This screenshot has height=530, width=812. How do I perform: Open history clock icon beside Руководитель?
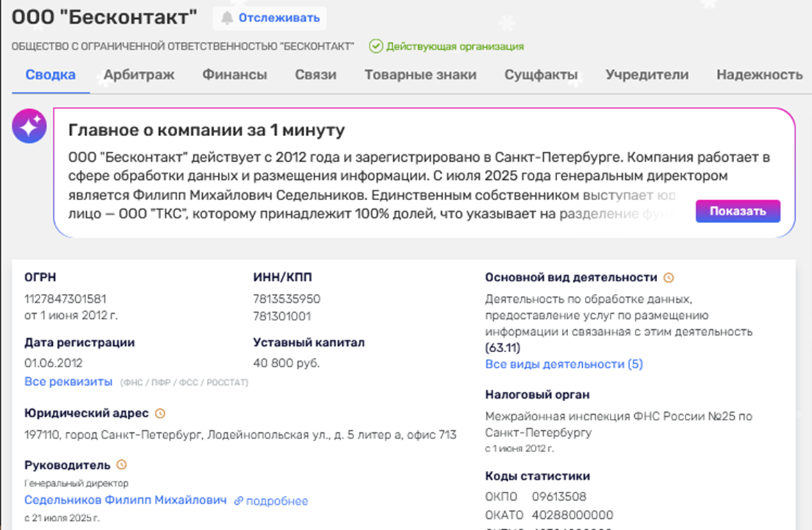point(122,465)
